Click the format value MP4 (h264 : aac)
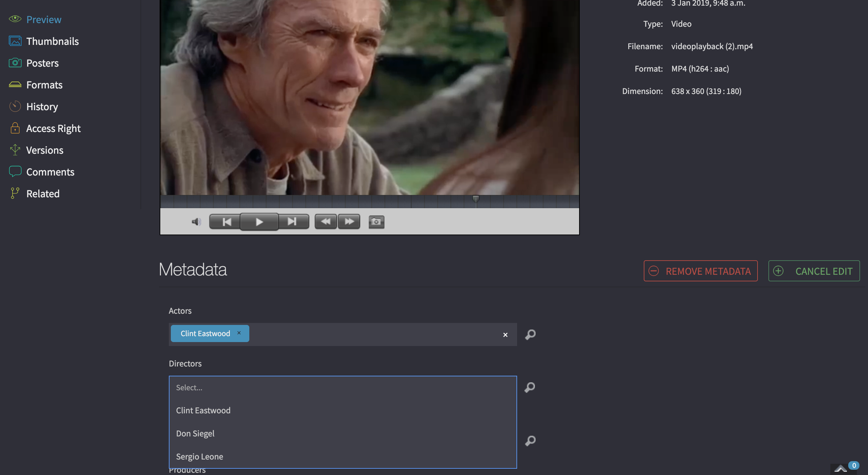 click(x=700, y=69)
